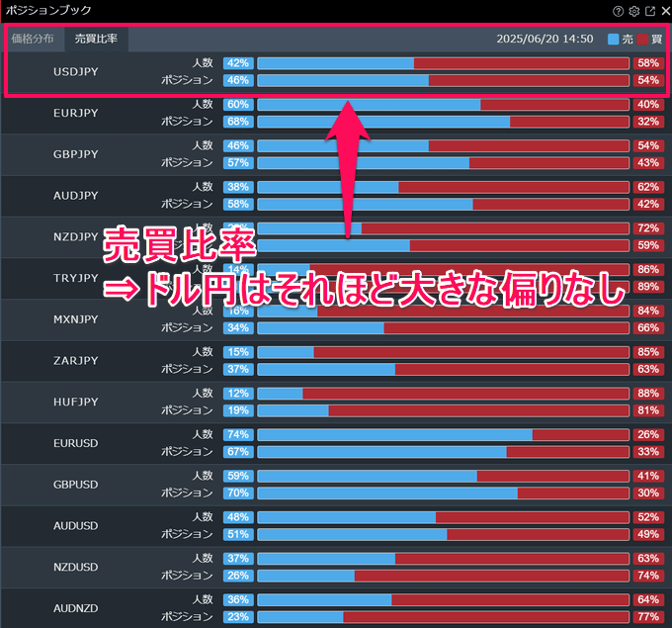Click AUDUSD 49% position buy badge

648,534
